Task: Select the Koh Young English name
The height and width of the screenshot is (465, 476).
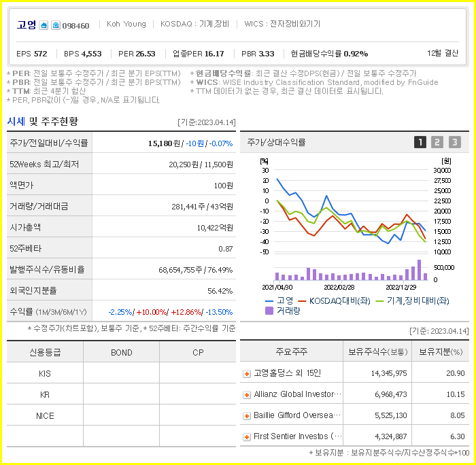Action: coord(126,24)
